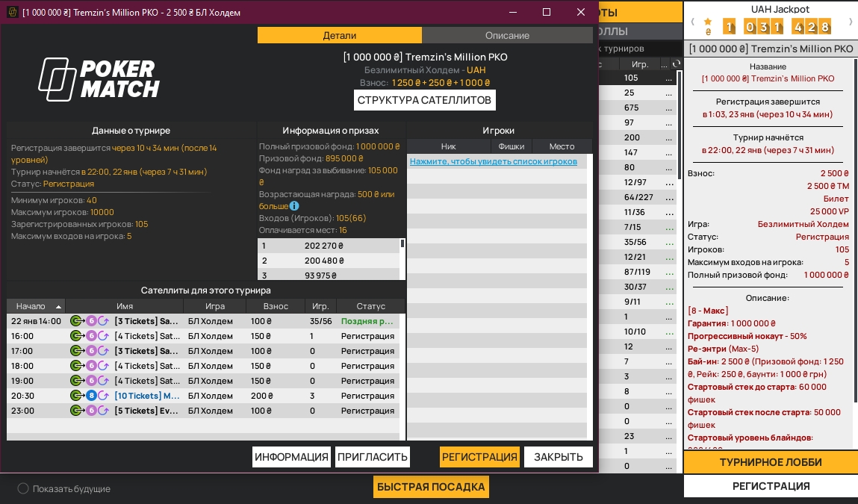The width and height of the screenshot is (858, 504).
Task: Click 6-max icon in 18:00 satellite row
Action: coord(91,366)
